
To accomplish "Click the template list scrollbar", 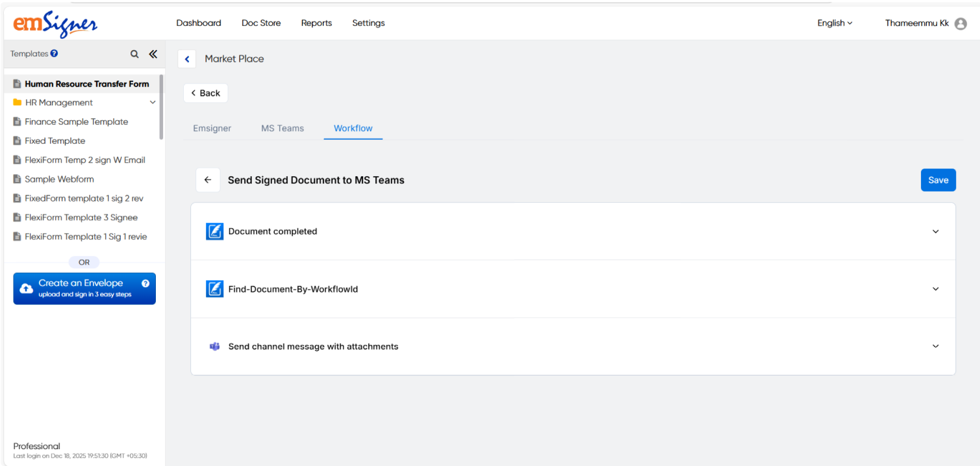I will pyautogui.click(x=161, y=107).
